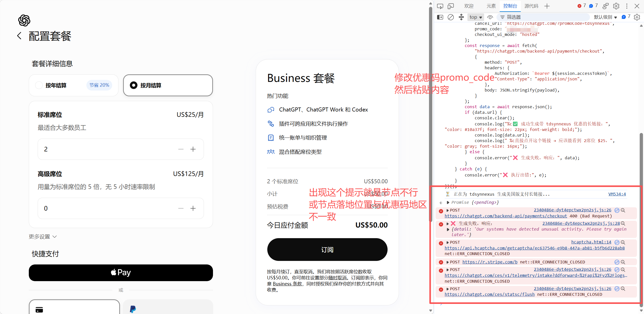Viewport: 644px width, 314px height.
Task: Expand the Promise {<pending>} result
Action: tap(448, 202)
